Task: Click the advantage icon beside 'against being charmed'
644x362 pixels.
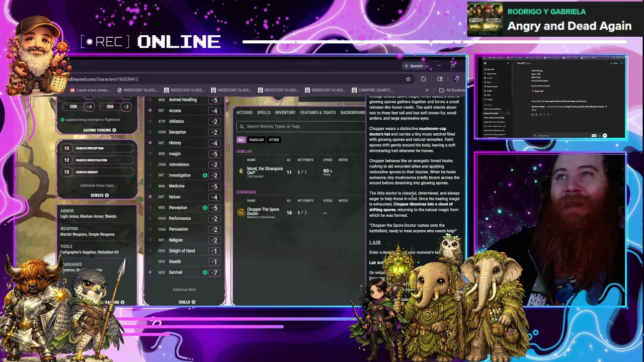Action: (62, 120)
